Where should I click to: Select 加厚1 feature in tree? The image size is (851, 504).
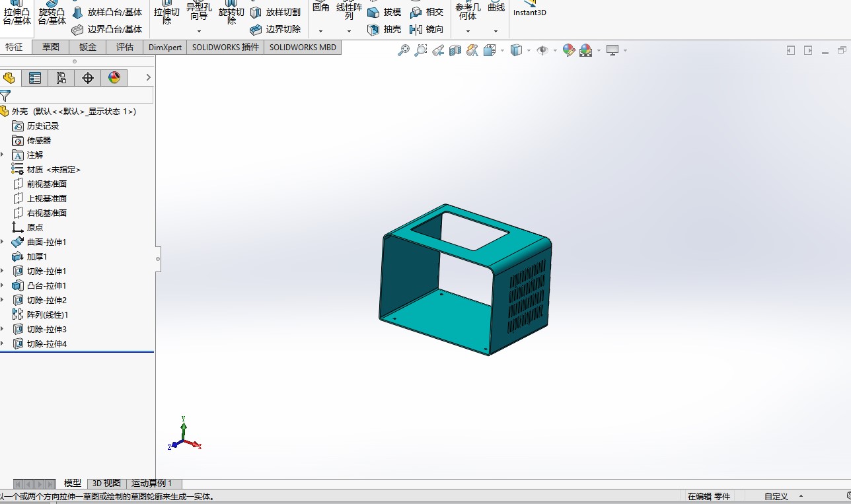(x=30, y=256)
